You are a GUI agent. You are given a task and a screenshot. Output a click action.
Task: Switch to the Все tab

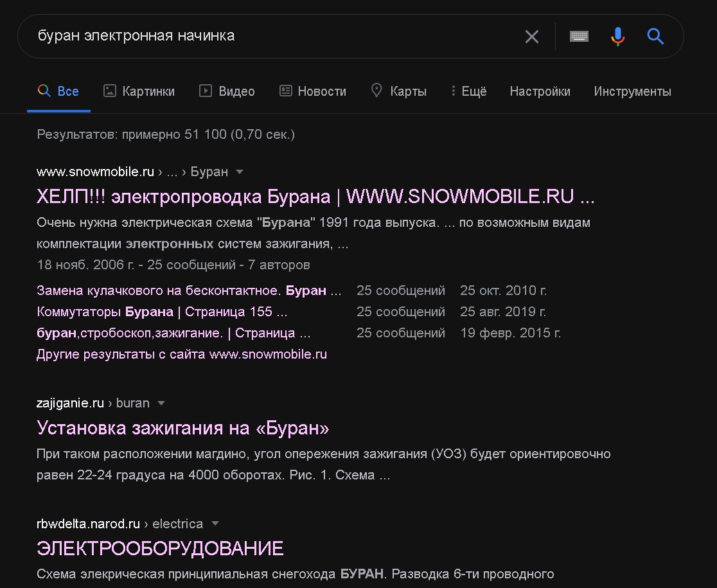click(58, 91)
